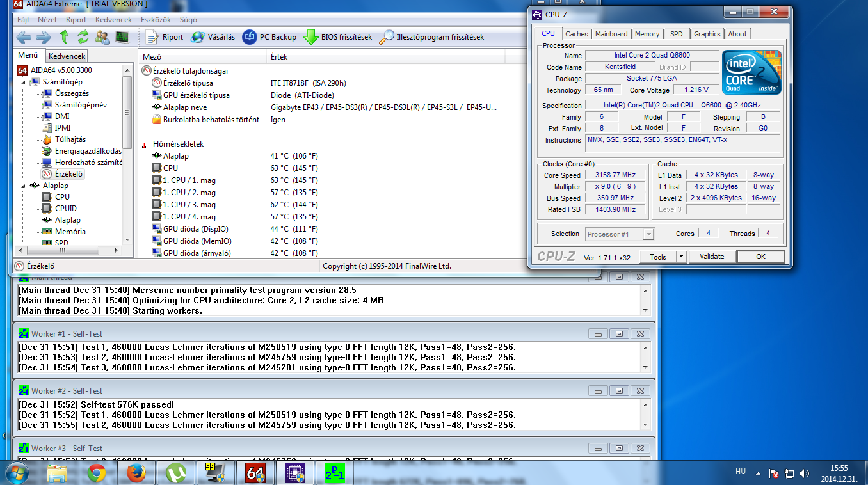Open CPU-Z About tab

click(737, 34)
